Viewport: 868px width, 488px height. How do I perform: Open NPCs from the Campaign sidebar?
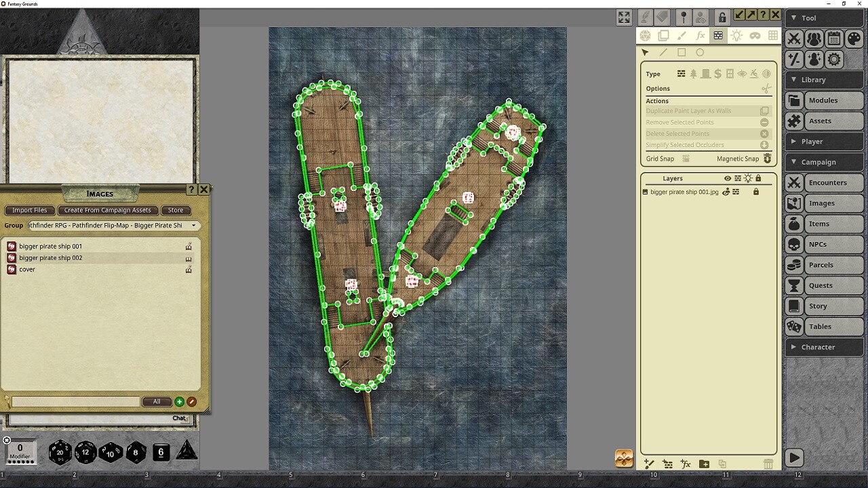point(824,244)
